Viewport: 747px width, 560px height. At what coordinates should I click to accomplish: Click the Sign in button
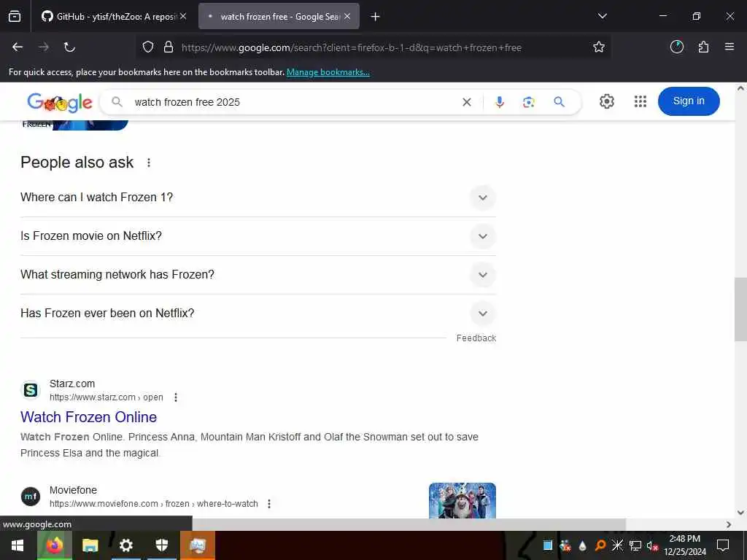pyautogui.click(x=689, y=101)
